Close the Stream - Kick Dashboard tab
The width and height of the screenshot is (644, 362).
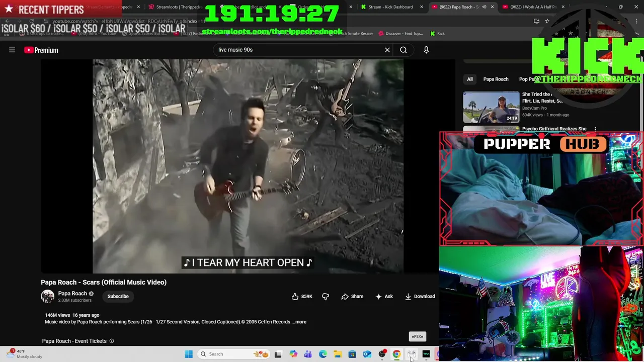[421, 7]
